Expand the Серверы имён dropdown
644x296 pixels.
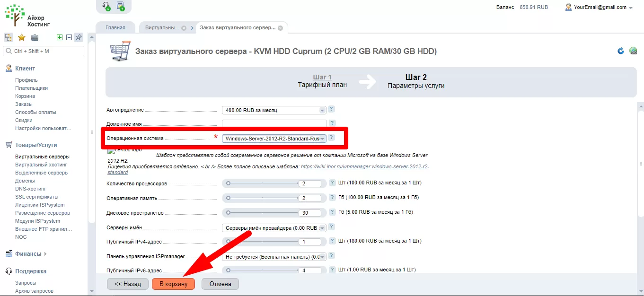point(274,228)
